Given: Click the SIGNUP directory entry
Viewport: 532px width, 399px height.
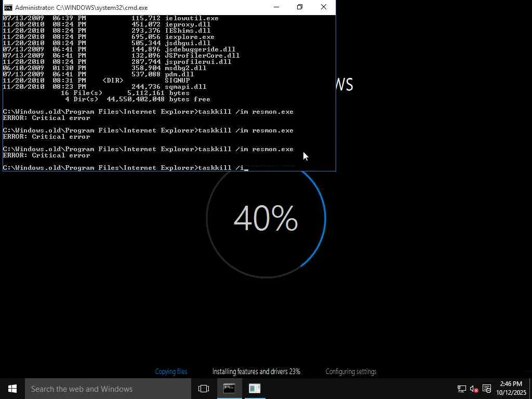Looking at the screenshot, I should (x=96, y=81).
